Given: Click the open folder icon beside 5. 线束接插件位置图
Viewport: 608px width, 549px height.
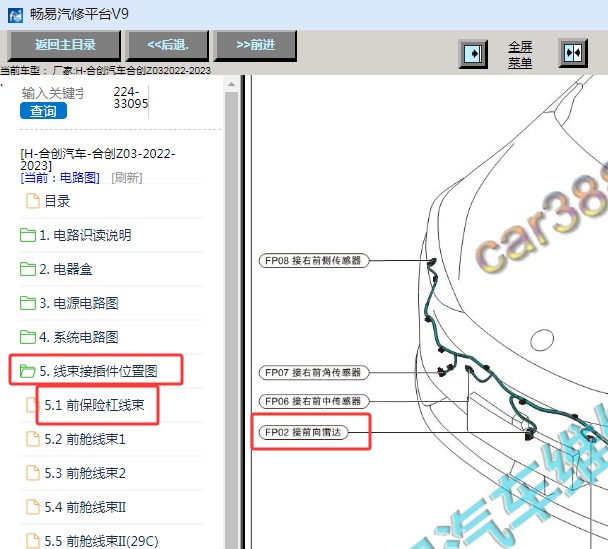Looking at the screenshot, I should click(28, 371).
